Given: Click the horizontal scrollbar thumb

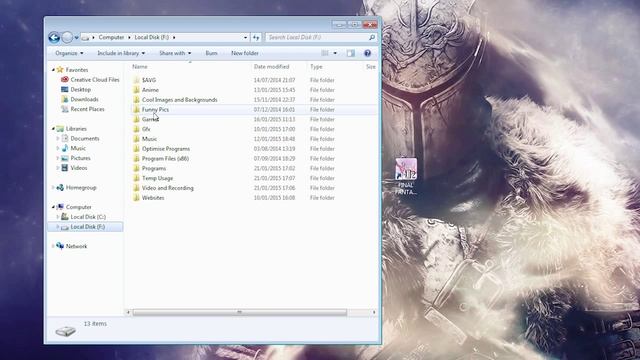Looking at the screenshot, I should (x=240, y=312).
